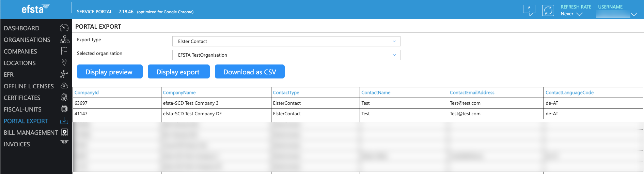
Task: Click the Organisations hierarchy icon
Action: click(64, 40)
